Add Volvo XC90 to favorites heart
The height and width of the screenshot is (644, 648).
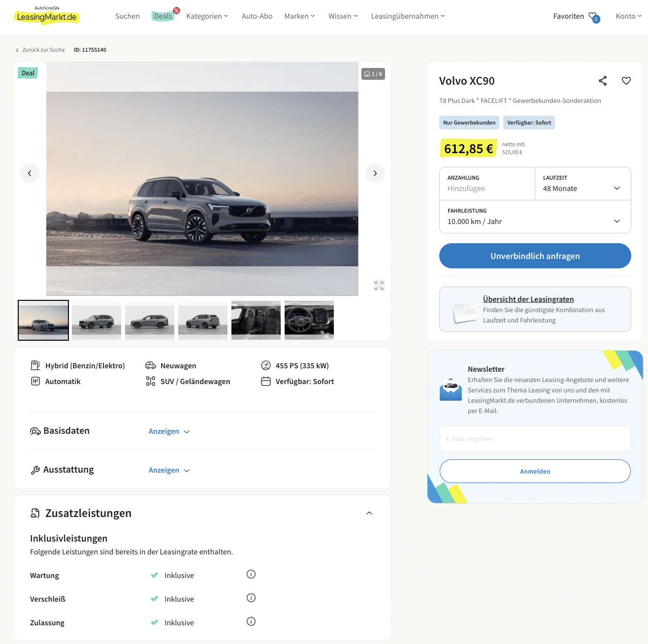(x=626, y=81)
